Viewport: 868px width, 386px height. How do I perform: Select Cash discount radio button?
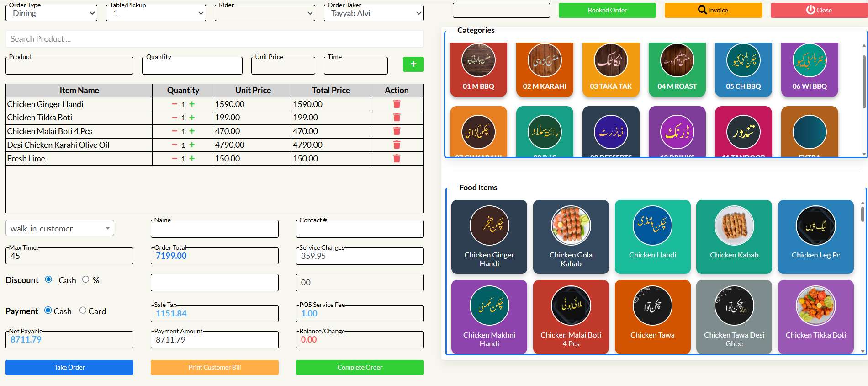[48, 279]
